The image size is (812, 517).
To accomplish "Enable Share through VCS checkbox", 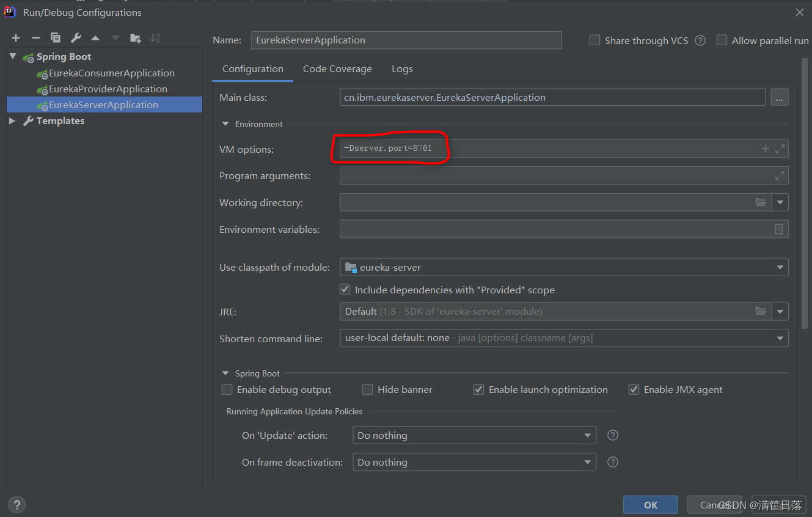I will point(594,40).
